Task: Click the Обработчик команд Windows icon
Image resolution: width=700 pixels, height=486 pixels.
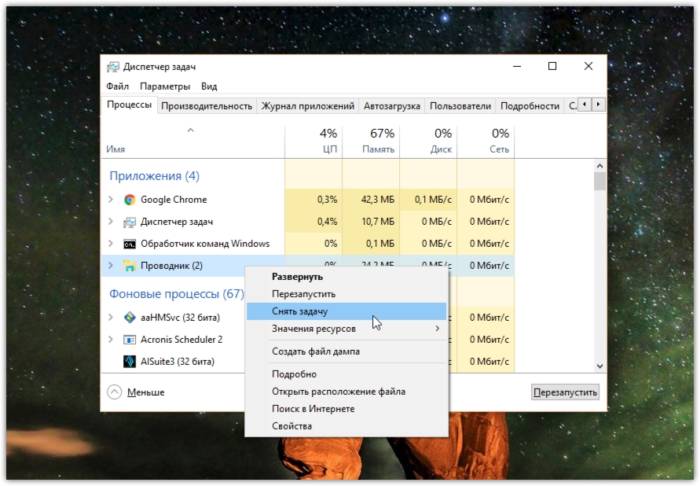Action: point(129,244)
